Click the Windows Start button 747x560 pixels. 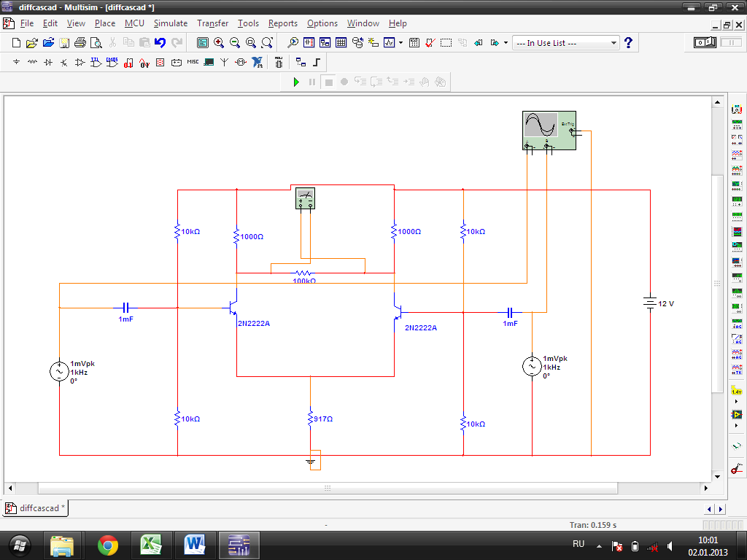pos(20,545)
